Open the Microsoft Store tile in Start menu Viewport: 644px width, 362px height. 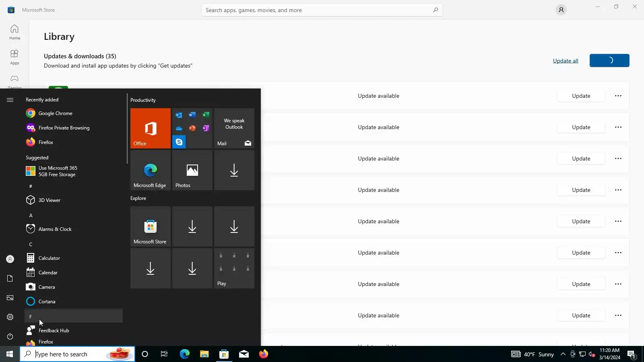coord(151,226)
